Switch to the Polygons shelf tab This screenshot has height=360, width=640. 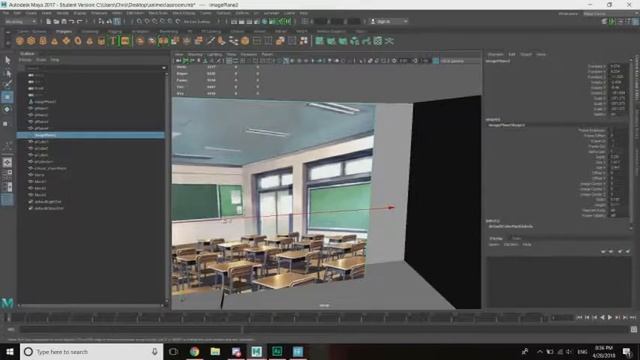[64, 31]
